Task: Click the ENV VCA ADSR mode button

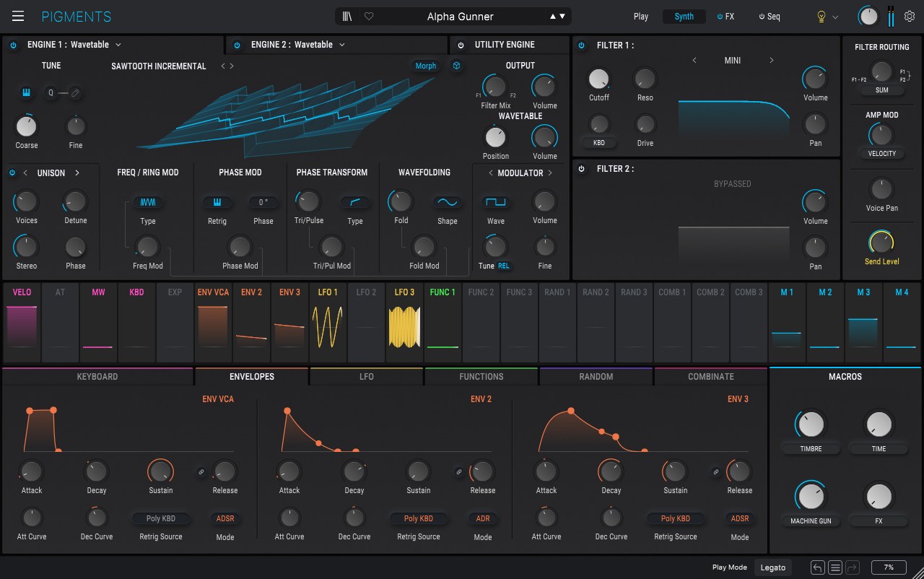Action: click(x=225, y=518)
